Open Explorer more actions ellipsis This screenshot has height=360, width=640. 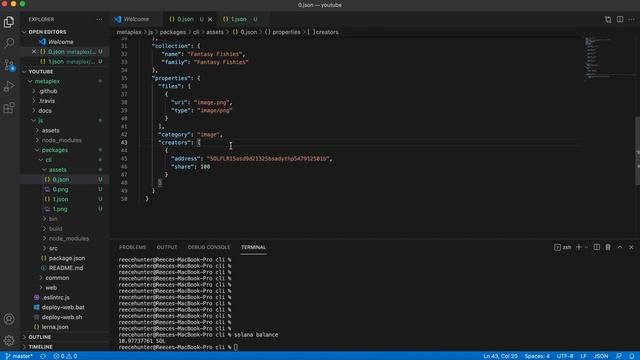tap(99, 19)
